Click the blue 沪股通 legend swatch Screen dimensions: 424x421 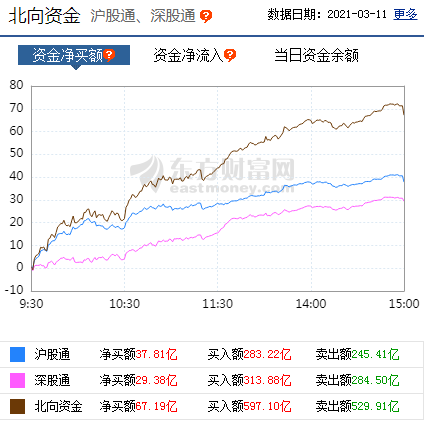pos(17,354)
